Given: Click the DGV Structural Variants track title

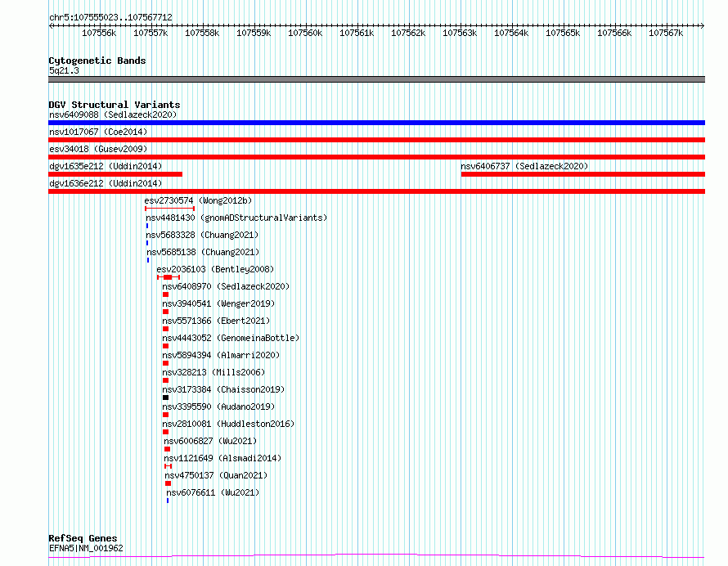Looking at the screenshot, I should 115,105.
